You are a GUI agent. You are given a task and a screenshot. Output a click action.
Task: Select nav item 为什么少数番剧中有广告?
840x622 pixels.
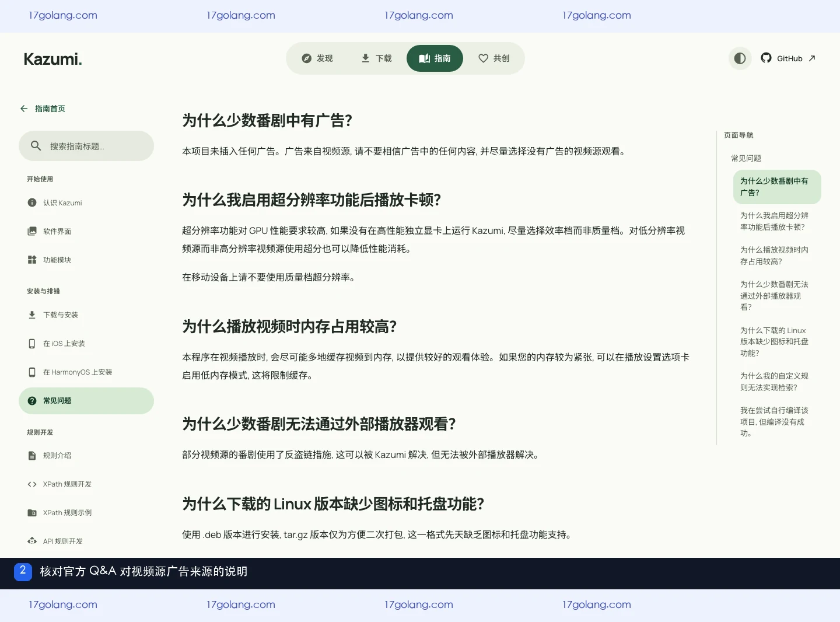(x=777, y=187)
